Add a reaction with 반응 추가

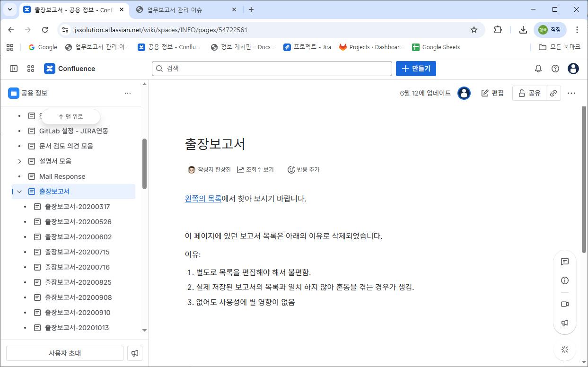(x=303, y=170)
